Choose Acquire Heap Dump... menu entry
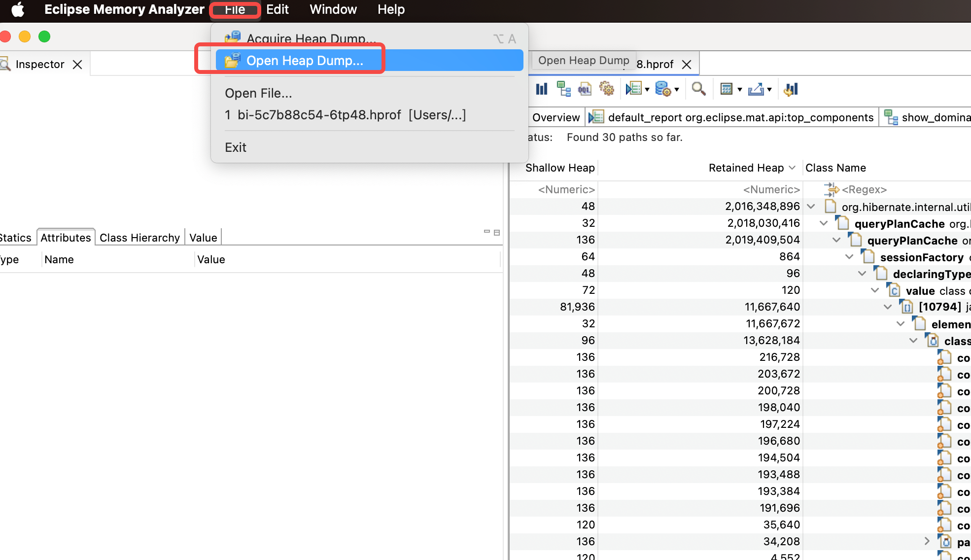971x560 pixels. click(x=370, y=38)
